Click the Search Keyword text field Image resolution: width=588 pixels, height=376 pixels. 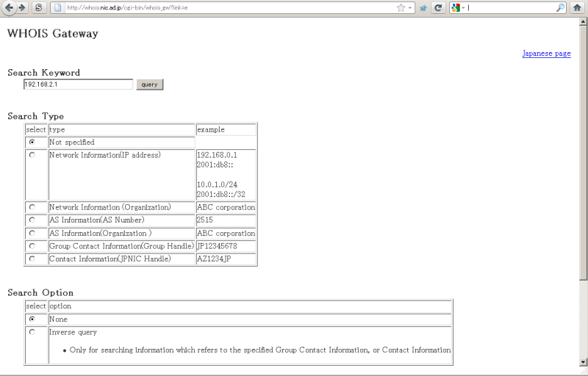tap(78, 84)
